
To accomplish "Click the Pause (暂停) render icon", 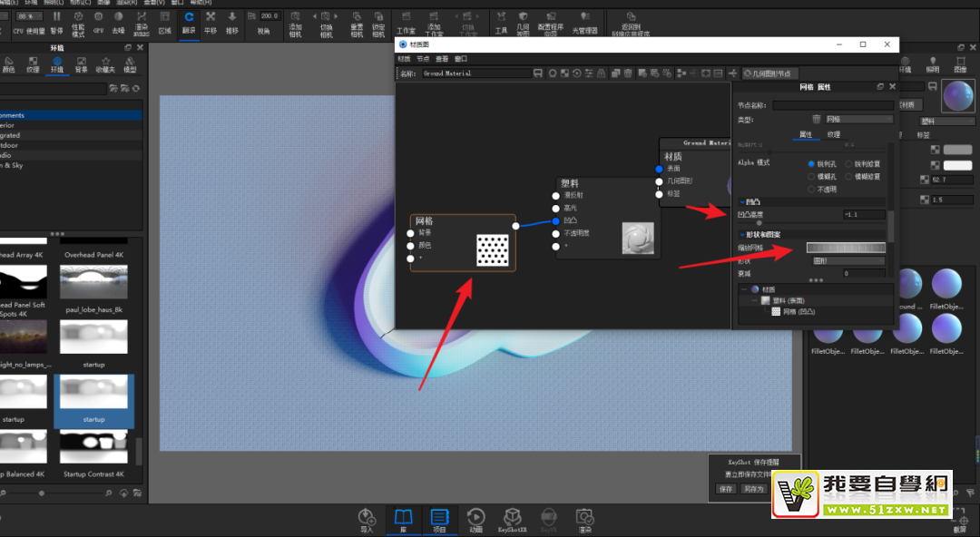I will 57,21.
